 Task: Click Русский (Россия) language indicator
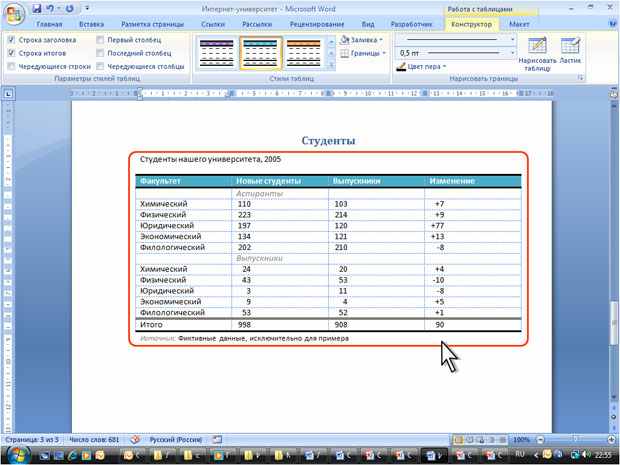pyautogui.click(x=176, y=440)
